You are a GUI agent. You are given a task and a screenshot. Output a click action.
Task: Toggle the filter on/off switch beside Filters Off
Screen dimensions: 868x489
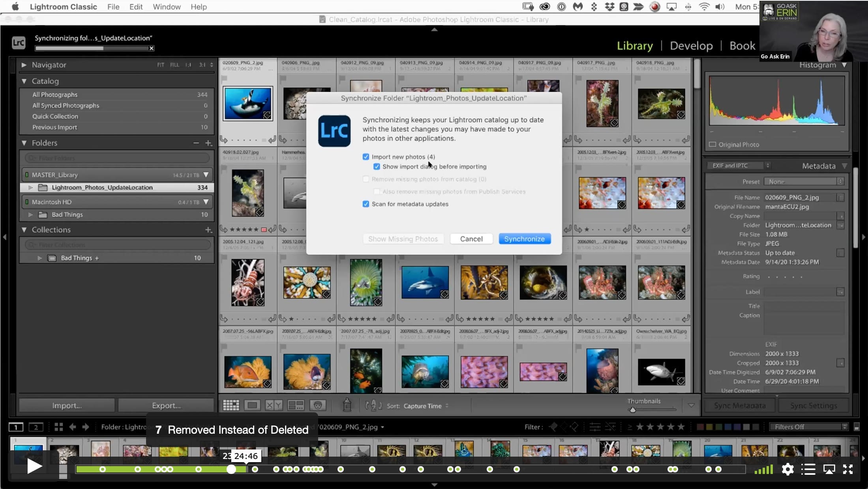pyautogui.click(x=857, y=427)
